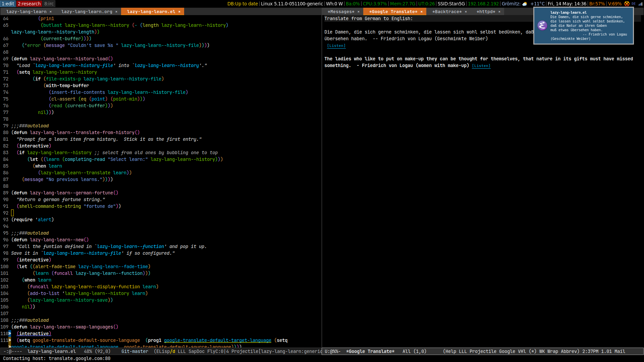Image resolution: width=644 pixels, height=362 pixels.
Task: Click the defun lazy-lang-learn--history-load line
Action: 62,59
